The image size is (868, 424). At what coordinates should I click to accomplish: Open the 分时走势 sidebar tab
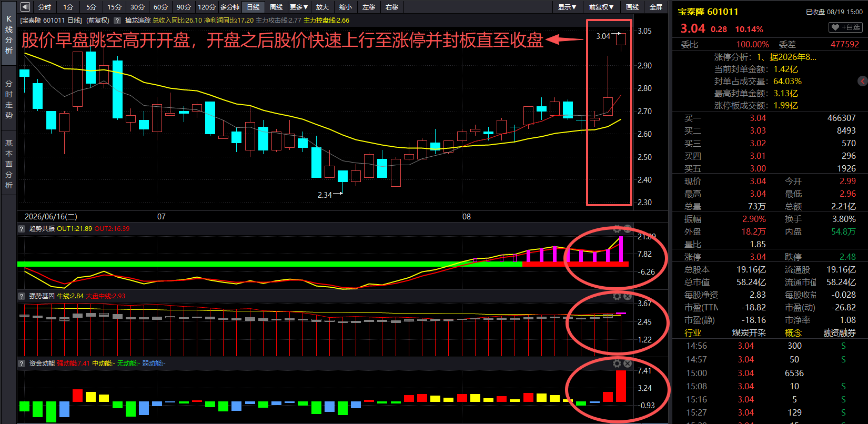pos(9,99)
